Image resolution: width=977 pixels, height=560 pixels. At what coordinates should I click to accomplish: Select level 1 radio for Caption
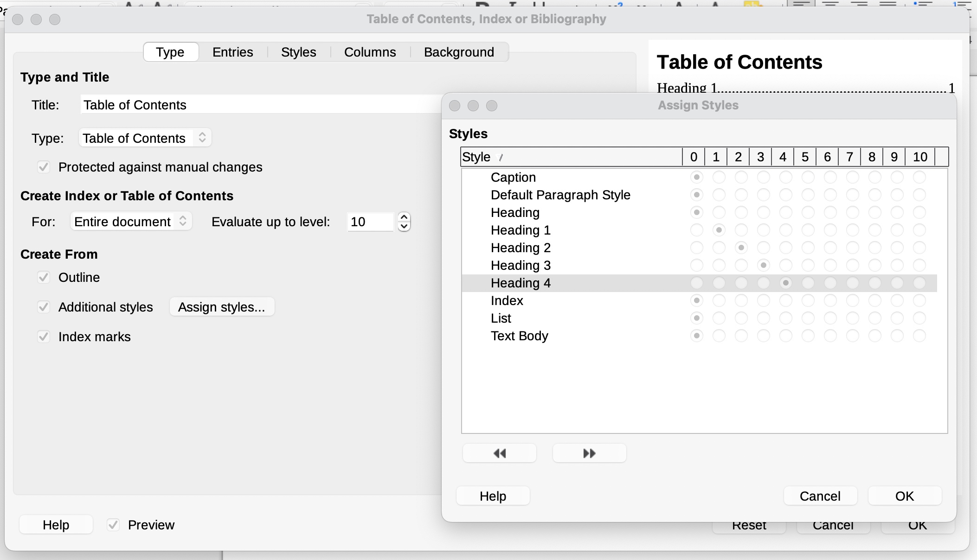coord(719,177)
